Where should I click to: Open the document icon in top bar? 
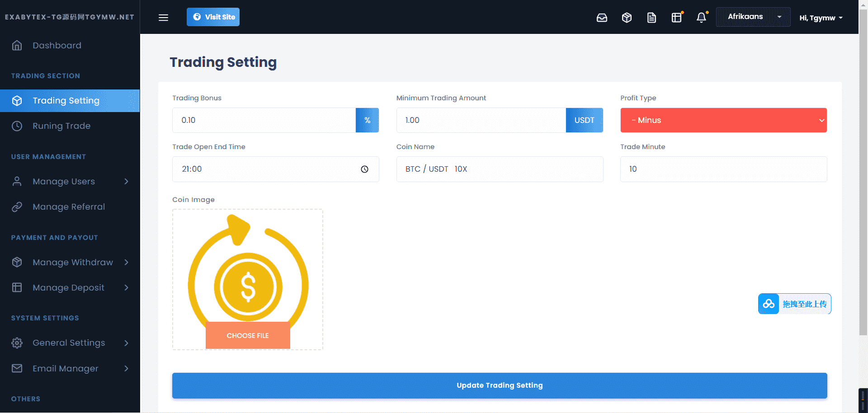(x=651, y=18)
